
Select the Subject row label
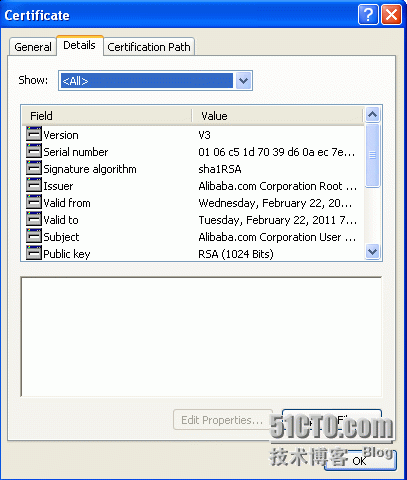click(61, 237)
